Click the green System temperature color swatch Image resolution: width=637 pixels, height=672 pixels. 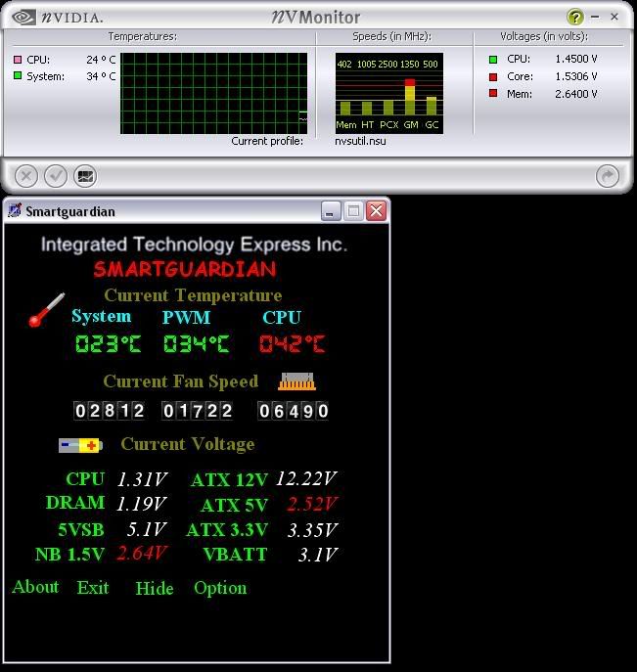tap(18, 76)
